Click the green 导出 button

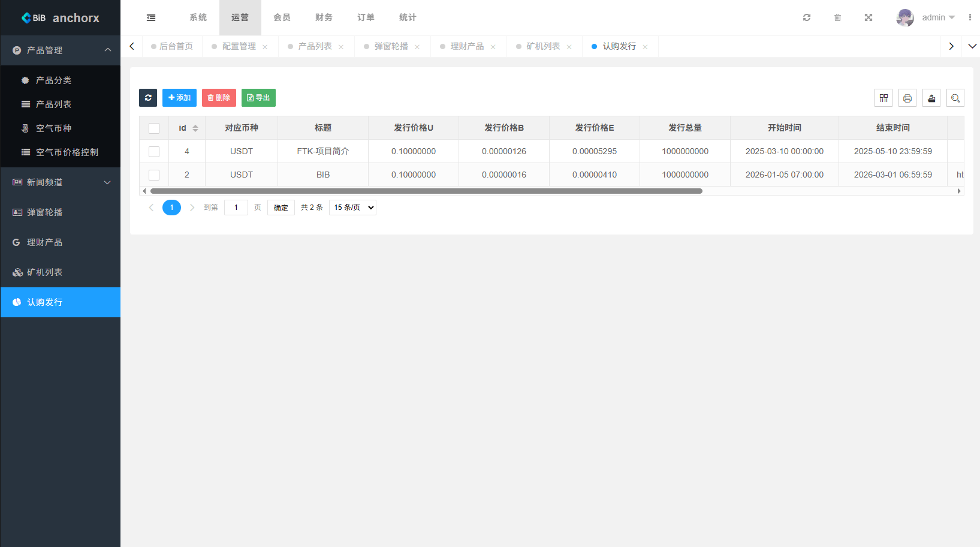click(258, 98)
